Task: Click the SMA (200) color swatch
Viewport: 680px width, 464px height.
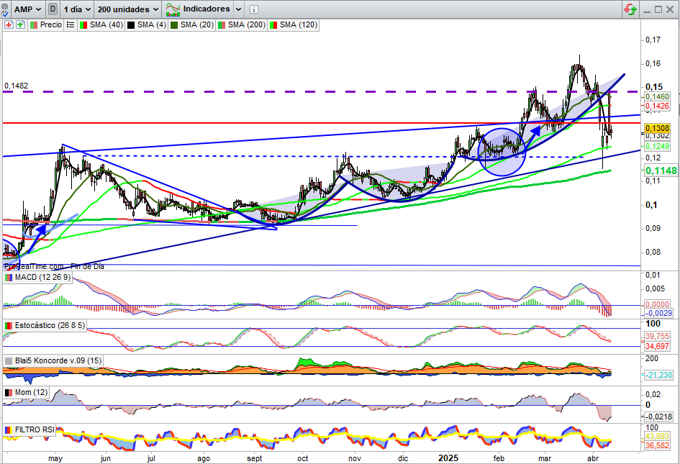Action: click(221, 25)
